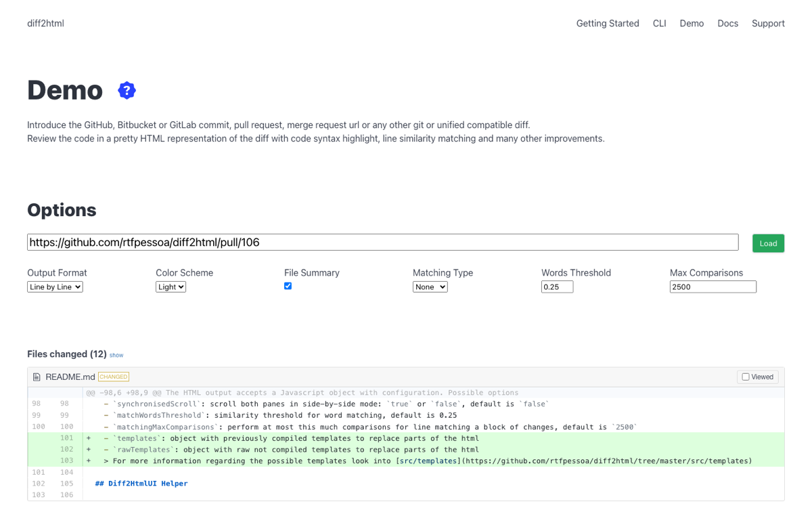Focus the Words Threshold field
The width and height of the screenshot is (812, 508).
(x=557, y=287)
